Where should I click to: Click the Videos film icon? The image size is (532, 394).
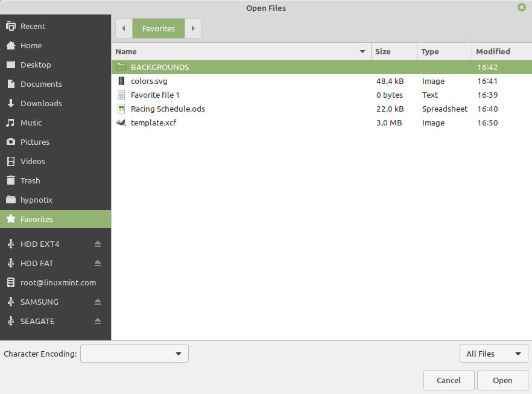tap(11, 161)
